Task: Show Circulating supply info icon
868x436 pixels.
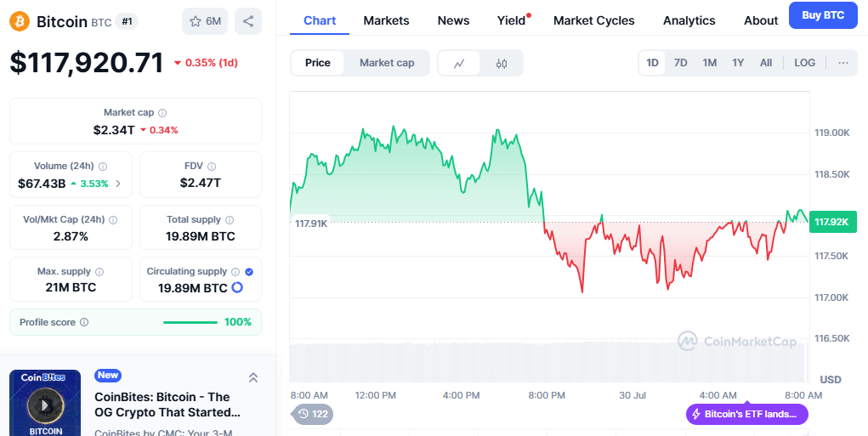Action: coord(235,272)
